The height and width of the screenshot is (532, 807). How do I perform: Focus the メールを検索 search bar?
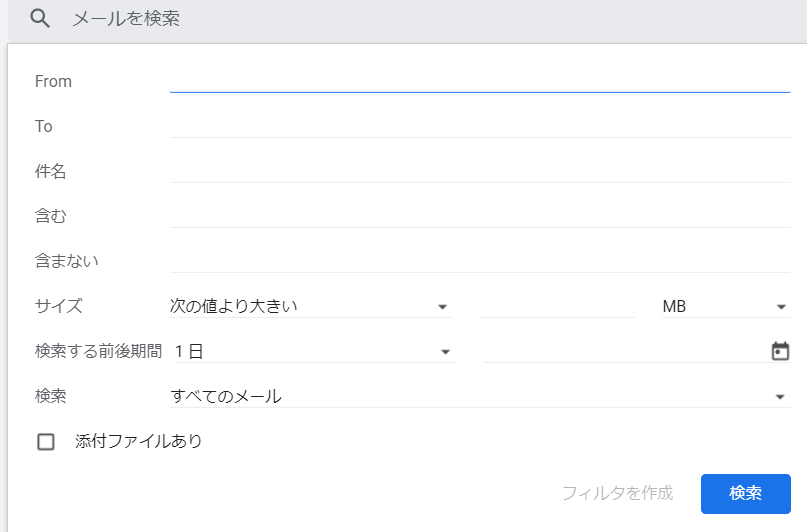pyautogui.click(x=400, y=19)
